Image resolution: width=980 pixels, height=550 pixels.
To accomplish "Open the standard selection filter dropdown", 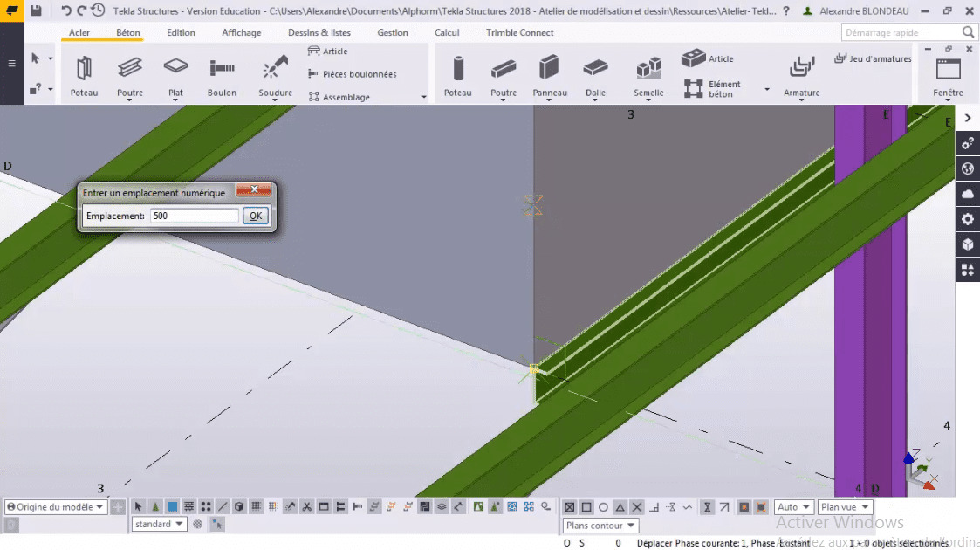I will pyautogui.click(x=159, y=524).
